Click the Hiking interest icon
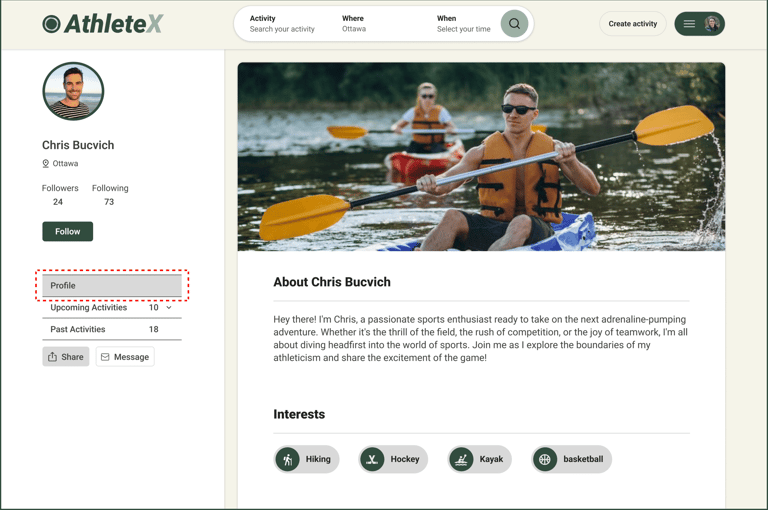This screenshot has width=768, height=510. click(x=288, y=460)
